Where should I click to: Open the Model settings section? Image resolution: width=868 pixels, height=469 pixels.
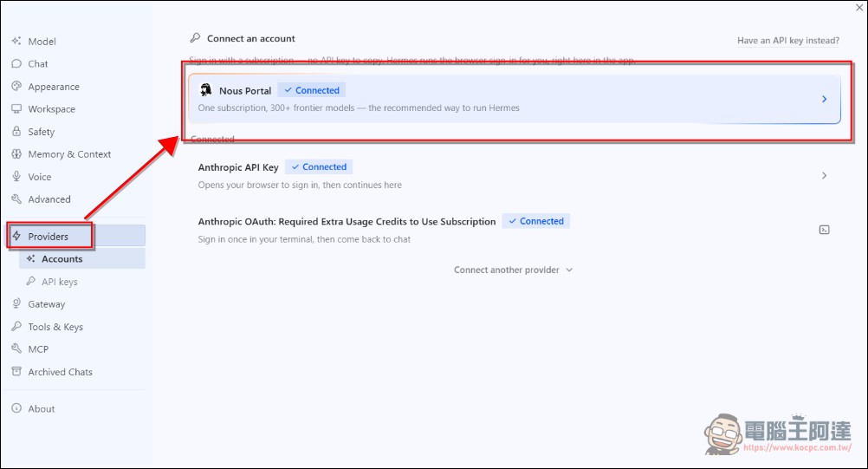tap(76, 41)
